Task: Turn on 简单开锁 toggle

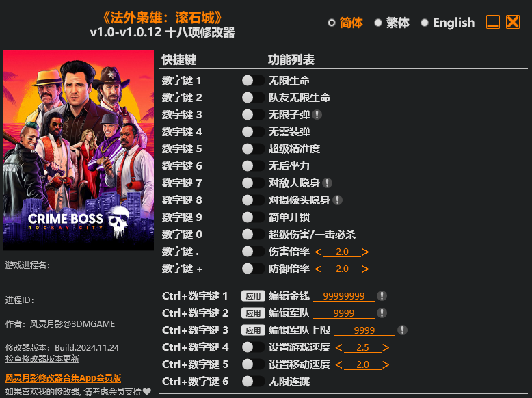Action: (x=253, y=217)
